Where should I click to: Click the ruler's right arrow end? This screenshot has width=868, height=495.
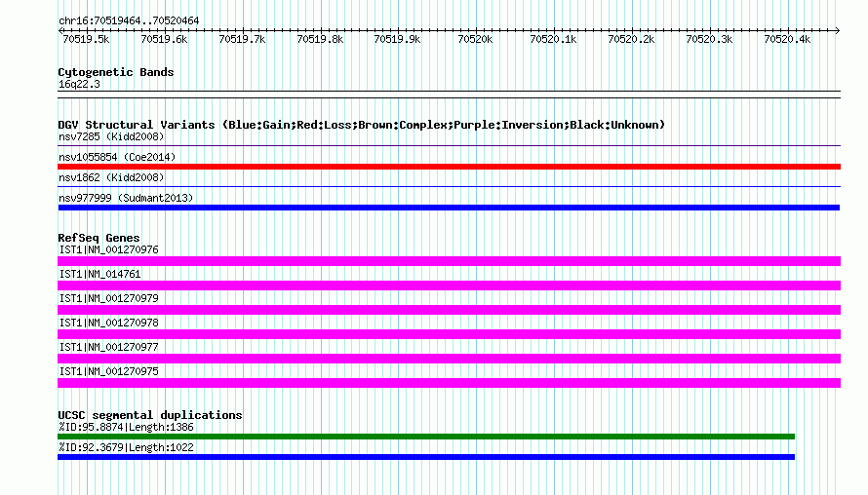838,30
